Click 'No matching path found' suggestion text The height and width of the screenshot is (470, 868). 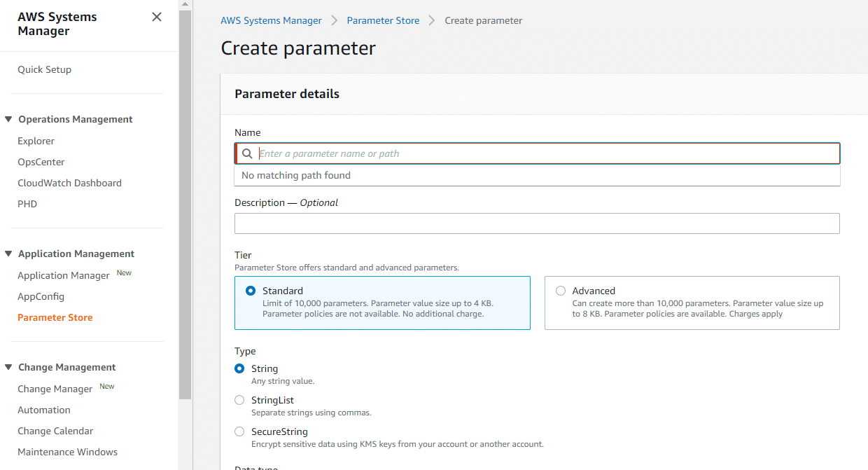[x=296, y=175]
